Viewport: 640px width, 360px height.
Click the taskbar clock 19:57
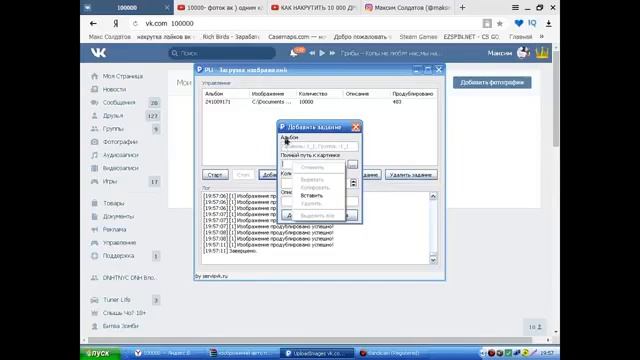(x=547, y=353)
